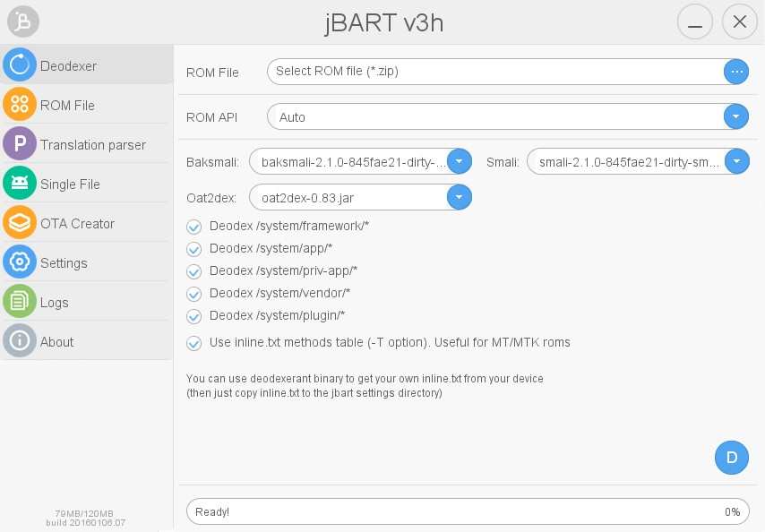Start deodexing with the blue D button
Image resolution: width=765 pixels, height=532 pixels.
click(x=731, y=458)
